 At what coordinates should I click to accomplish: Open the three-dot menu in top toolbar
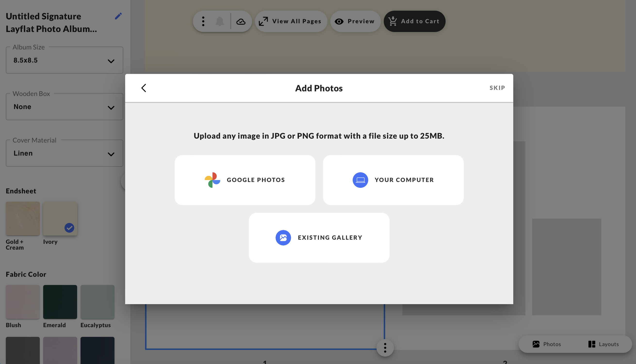(x=203, y=22)
